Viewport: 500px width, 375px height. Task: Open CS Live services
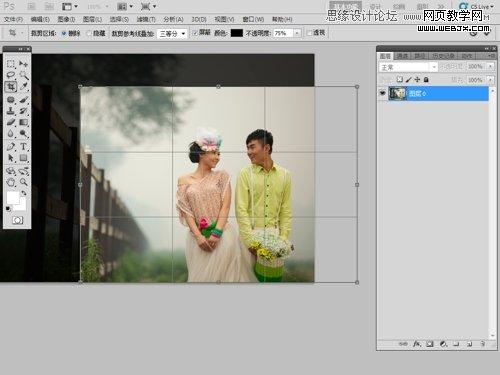click(476, 6)
